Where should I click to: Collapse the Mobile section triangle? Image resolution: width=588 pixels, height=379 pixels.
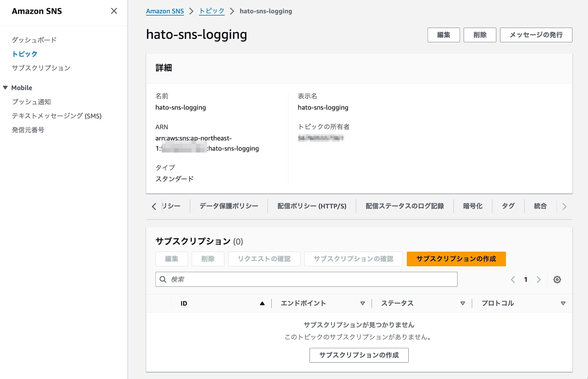[5, 88]
